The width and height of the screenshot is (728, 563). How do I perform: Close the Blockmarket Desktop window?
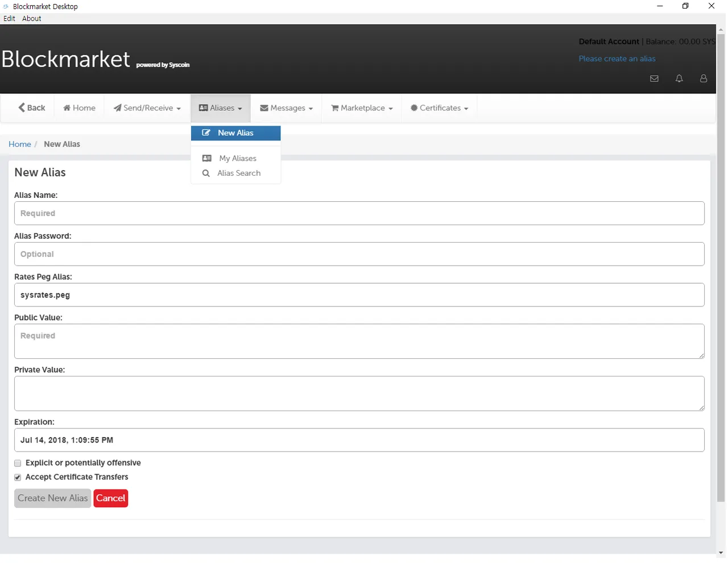(x=712, y=6)
